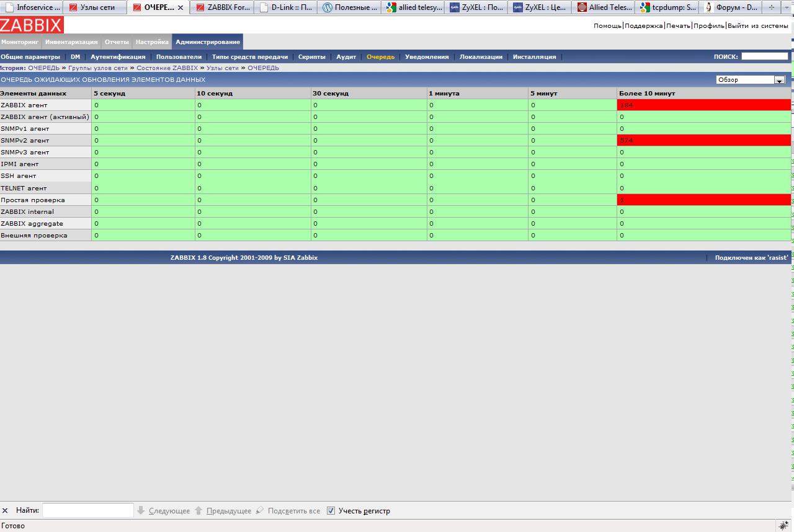Open Группы узлов сети history link
Viewport: 794px width, 532px height.
[x=98, y=68]
